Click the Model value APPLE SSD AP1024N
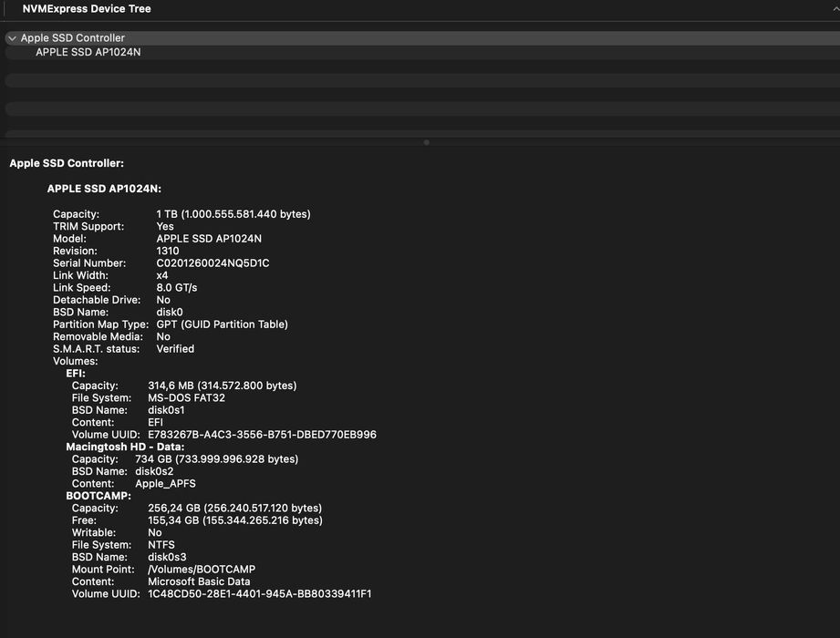Image resolution: width=840 pixels, height=638 pixels. (209, 239)
